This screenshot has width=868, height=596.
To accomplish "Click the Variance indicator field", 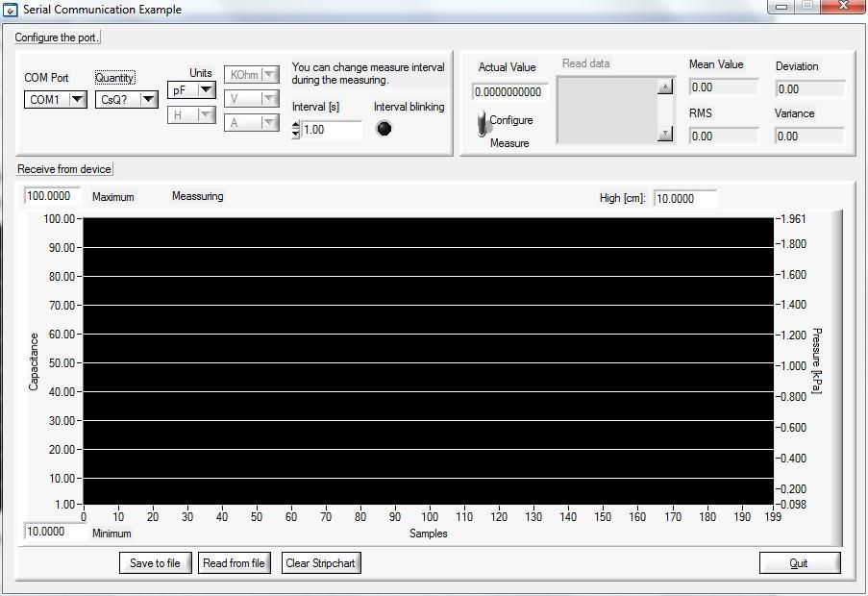I will [808, 137].
